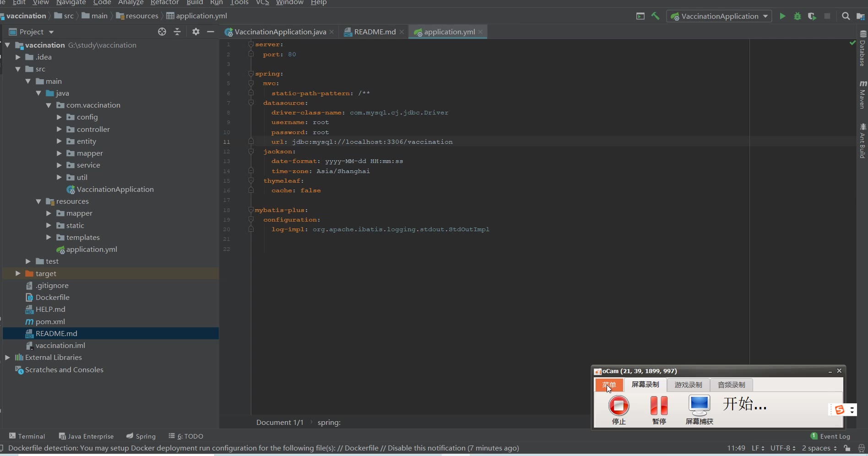
Task: Expand the controller package folder
Action: 59,130
